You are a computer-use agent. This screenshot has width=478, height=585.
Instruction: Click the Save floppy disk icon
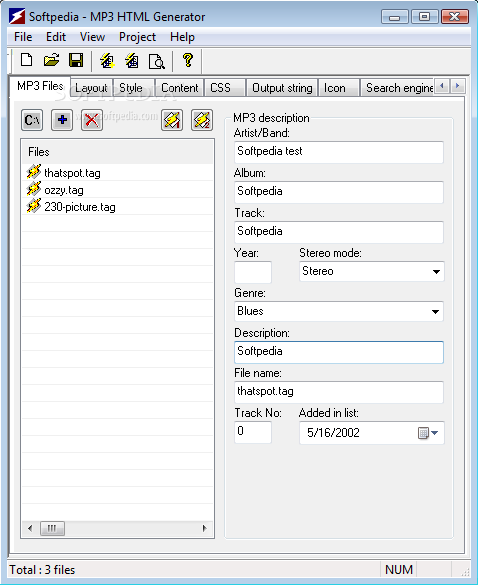pyautogui.click(x=76, y=60)
